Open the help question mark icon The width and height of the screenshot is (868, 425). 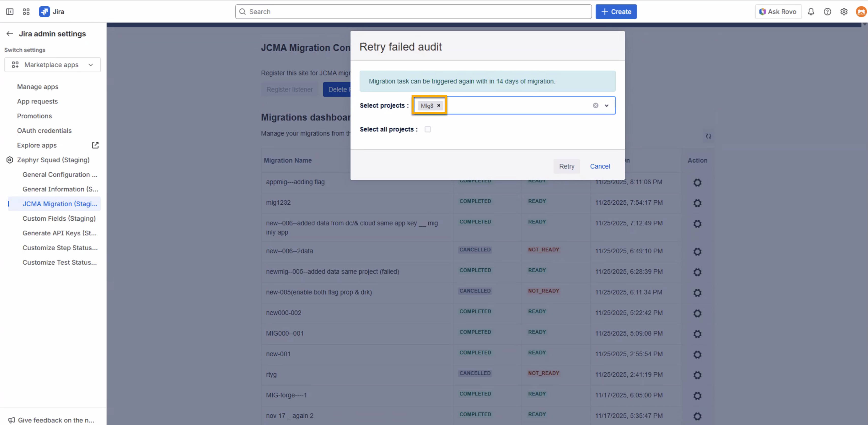(827, 12)
